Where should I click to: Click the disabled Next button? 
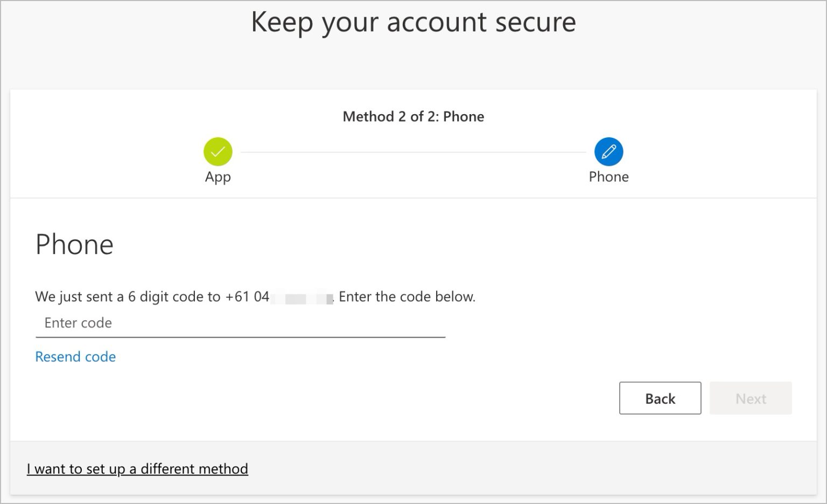[751, 398]
